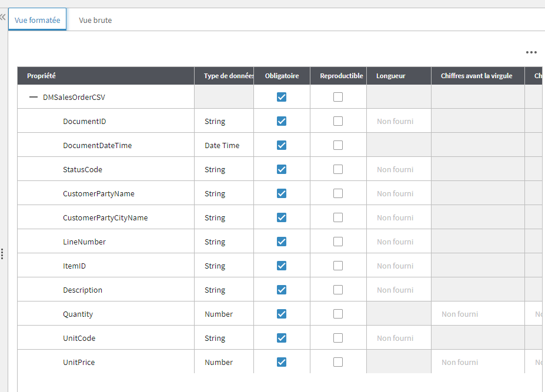Click the Longueur column header

click(399, 76)
